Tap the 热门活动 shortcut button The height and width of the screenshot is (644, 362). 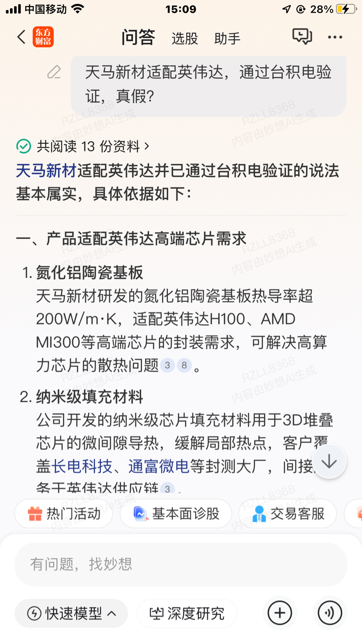[64, 513]
